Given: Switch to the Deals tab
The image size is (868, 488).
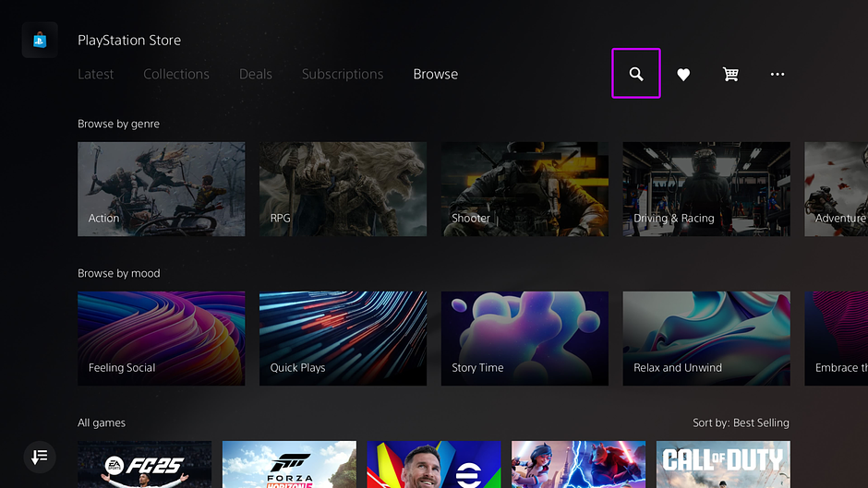Looking at the screenshot, I should coord(255,74).
